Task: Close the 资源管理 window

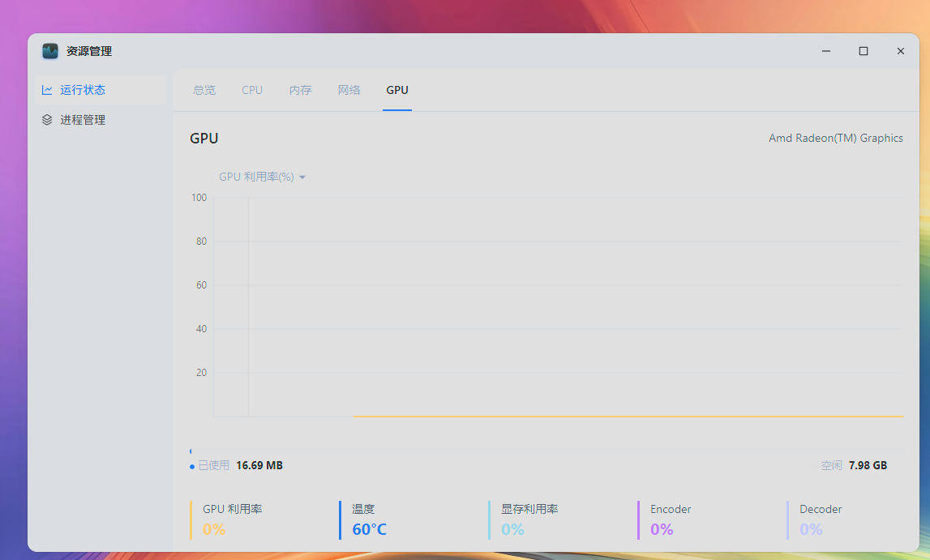Action: point(900,51)
